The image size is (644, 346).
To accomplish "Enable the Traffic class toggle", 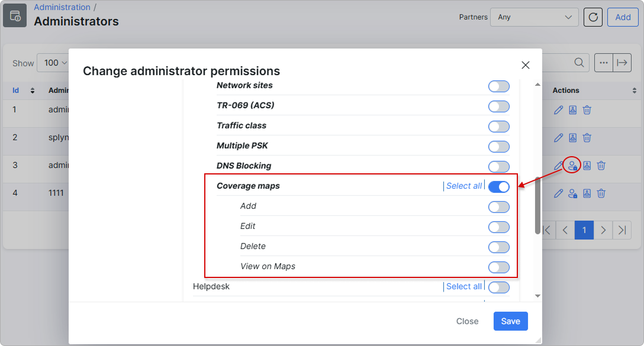I will pyautogui.click(x=498, y=127).
